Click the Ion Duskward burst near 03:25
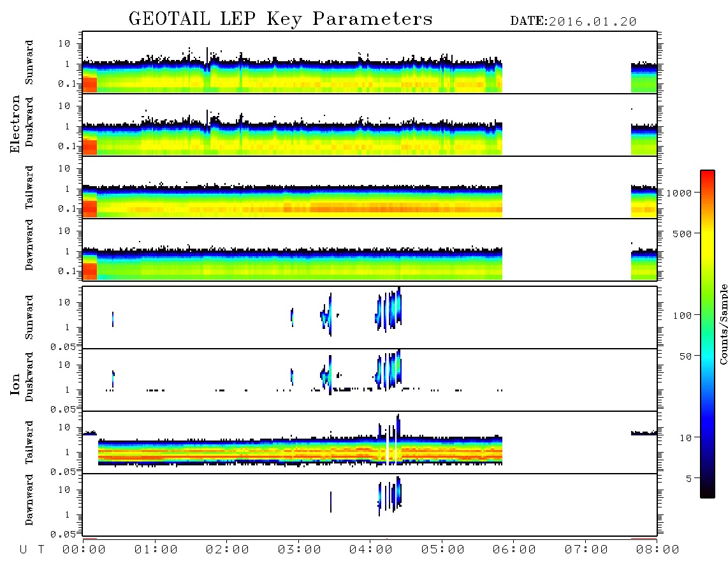The width and height of the screenshot is (728, 561). (x=326, y=374)
